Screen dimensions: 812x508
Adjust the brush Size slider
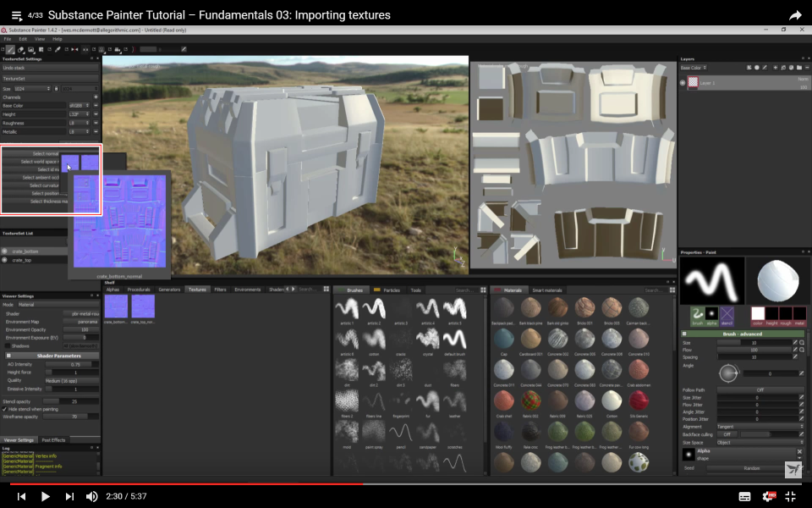tap(754, 343)
